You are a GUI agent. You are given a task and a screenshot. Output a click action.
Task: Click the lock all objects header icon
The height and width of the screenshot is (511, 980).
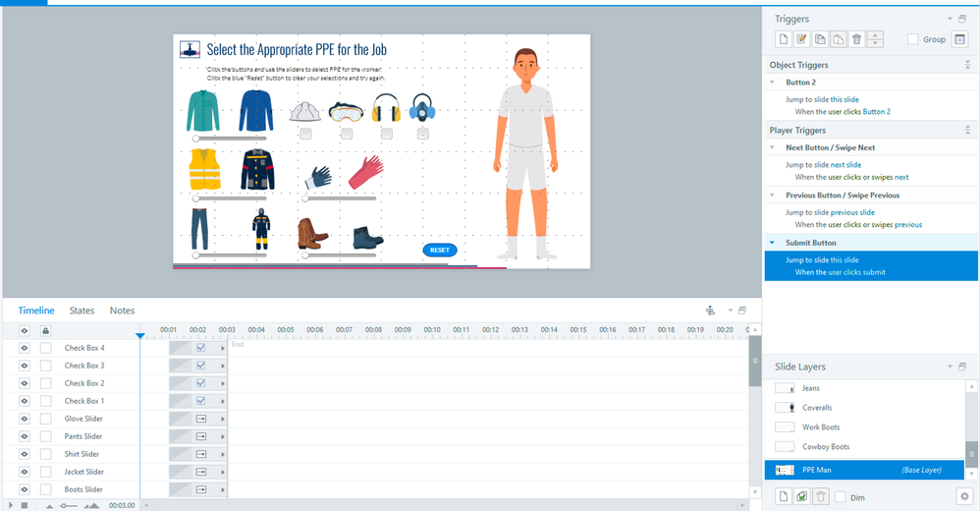tap(45, 330)
